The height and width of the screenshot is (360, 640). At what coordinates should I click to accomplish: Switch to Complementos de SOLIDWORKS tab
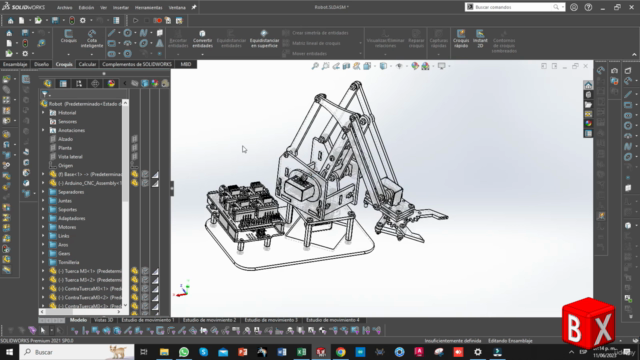(x=137, y=64)
